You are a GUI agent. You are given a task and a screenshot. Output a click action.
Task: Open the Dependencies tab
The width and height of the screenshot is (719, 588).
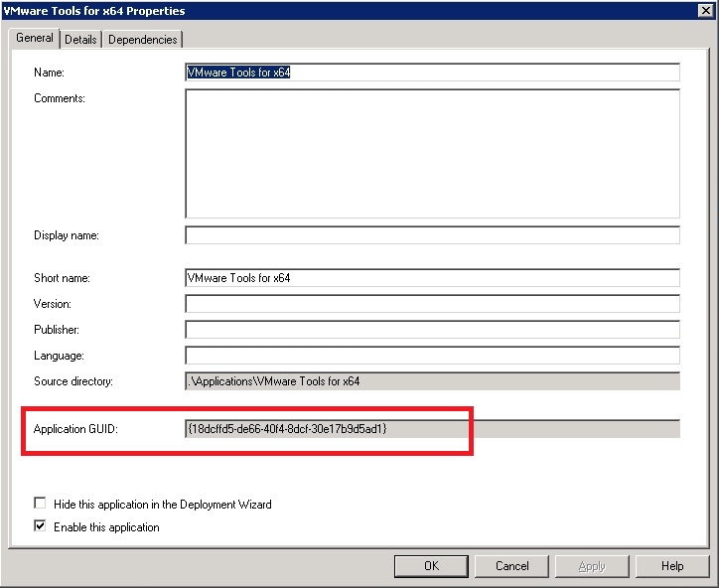pos(143,40)
